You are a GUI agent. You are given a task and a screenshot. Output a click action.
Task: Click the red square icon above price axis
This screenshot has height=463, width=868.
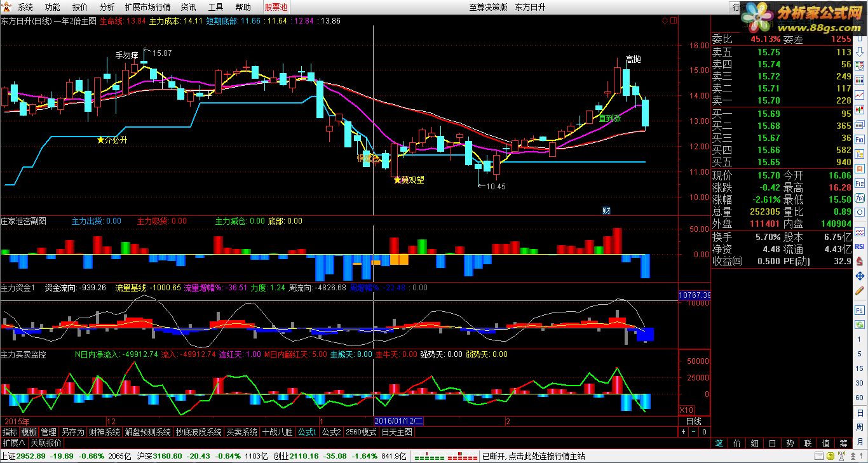673,20
